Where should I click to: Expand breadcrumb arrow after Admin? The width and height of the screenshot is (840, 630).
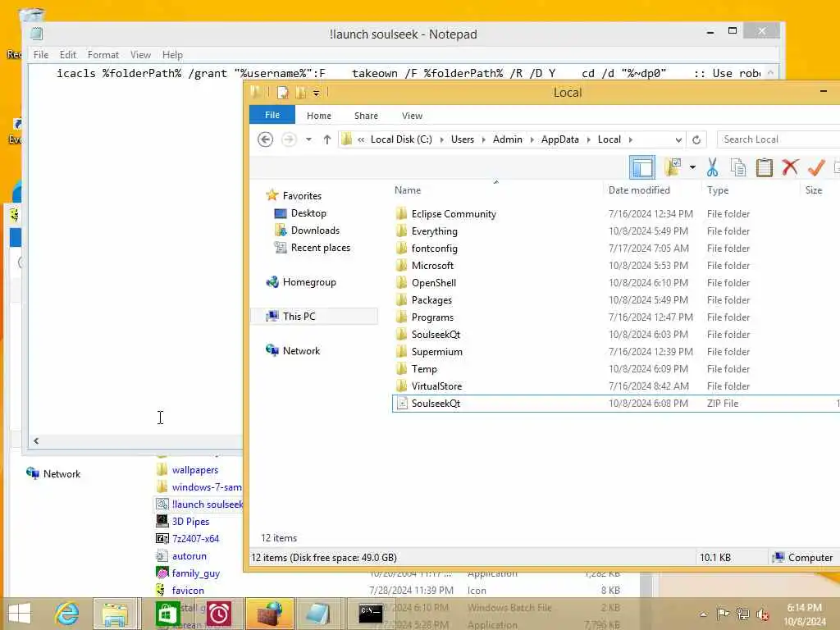click(532, 139)
